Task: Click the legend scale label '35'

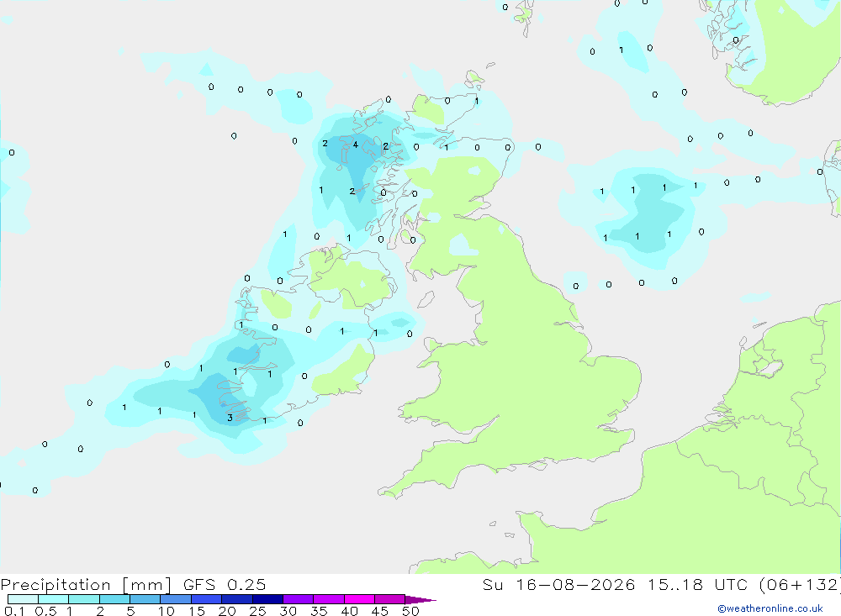Action: (x=319, y=611)
